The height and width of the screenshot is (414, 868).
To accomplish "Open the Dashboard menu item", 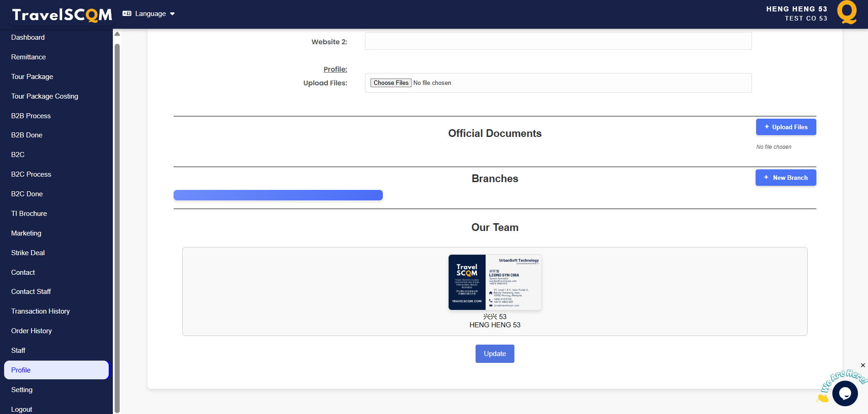I will tap(28, 37).
